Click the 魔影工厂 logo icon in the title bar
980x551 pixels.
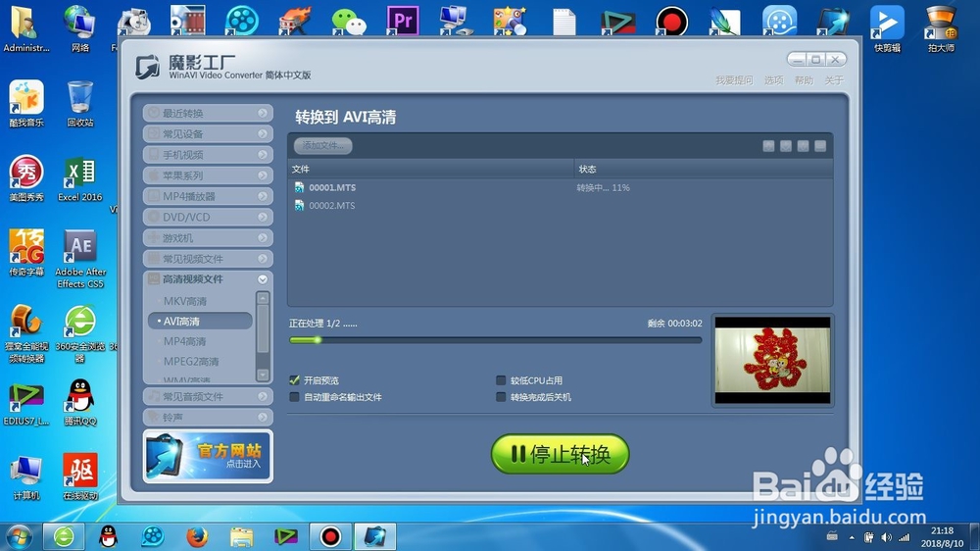click(x=148, y=67)
